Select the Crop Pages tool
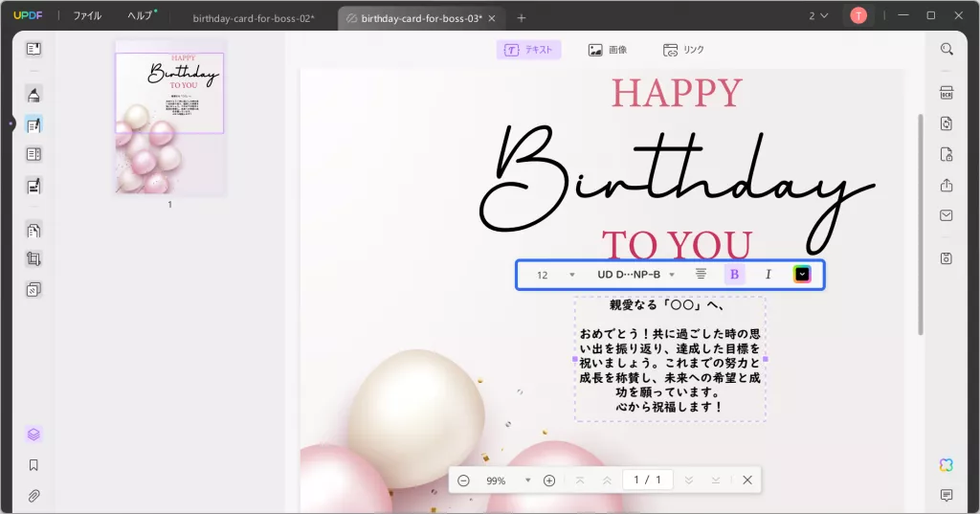Screen dimensions: 980x514 [33, 258]
